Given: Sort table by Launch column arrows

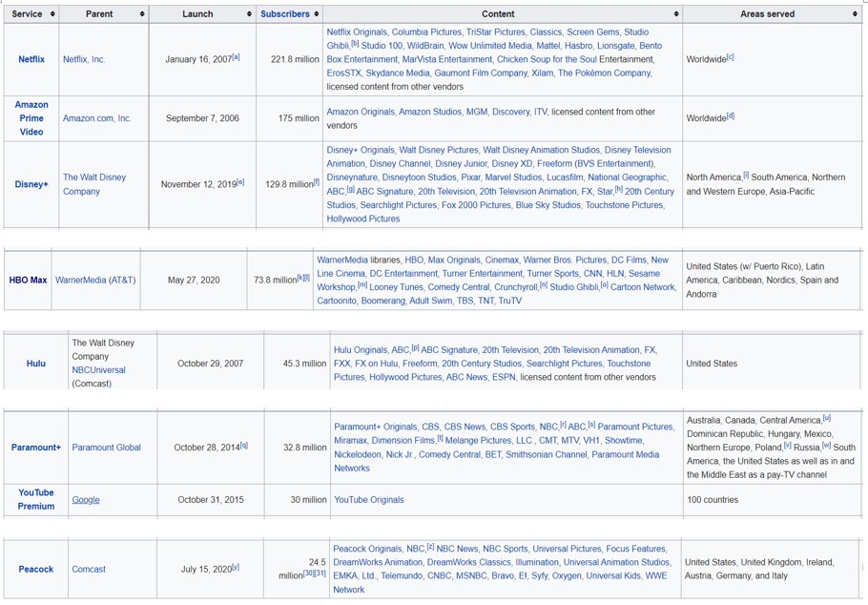Looking at the screenshot, I should tap(249, 14).
